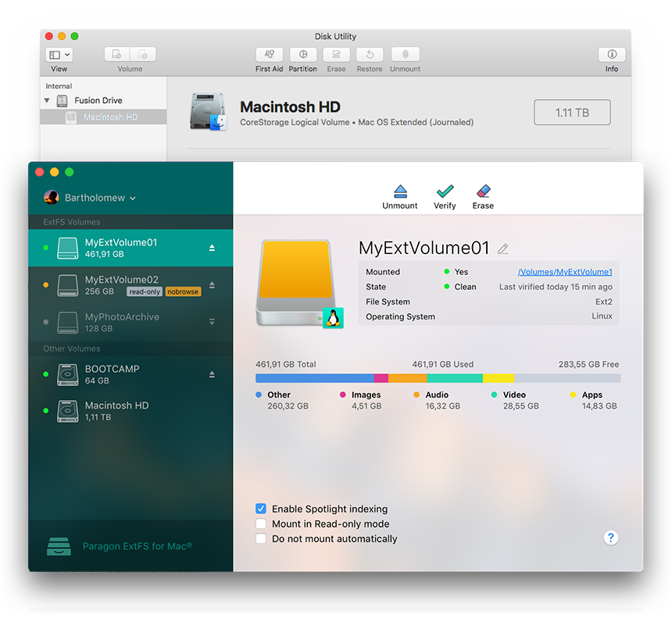Open the /Volumes/MyExtVolume1 link

tap(564, 272)
